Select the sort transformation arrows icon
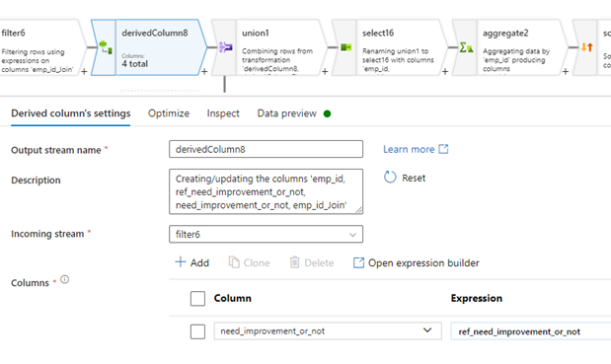Image resolution: width=611 pixels, height=364 pixels. coord(587,47)
